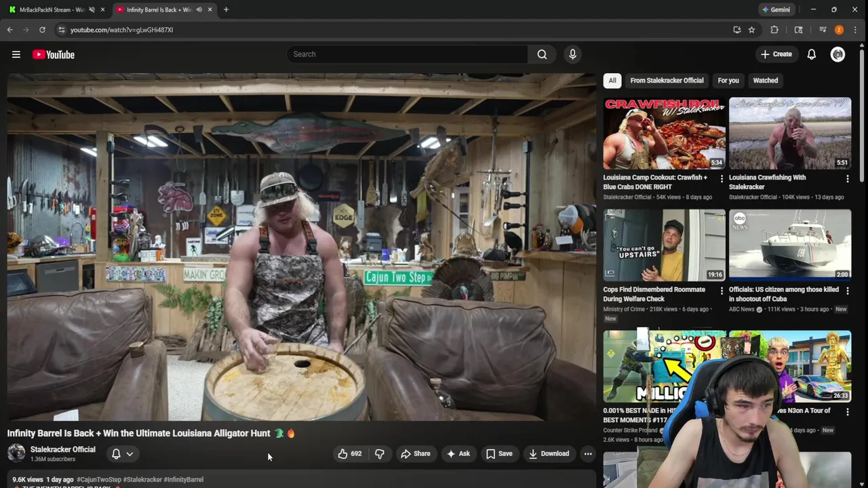Open the Stalekracker Official channel name link
This screenshot has height=488, width=868.
point(63,449)
